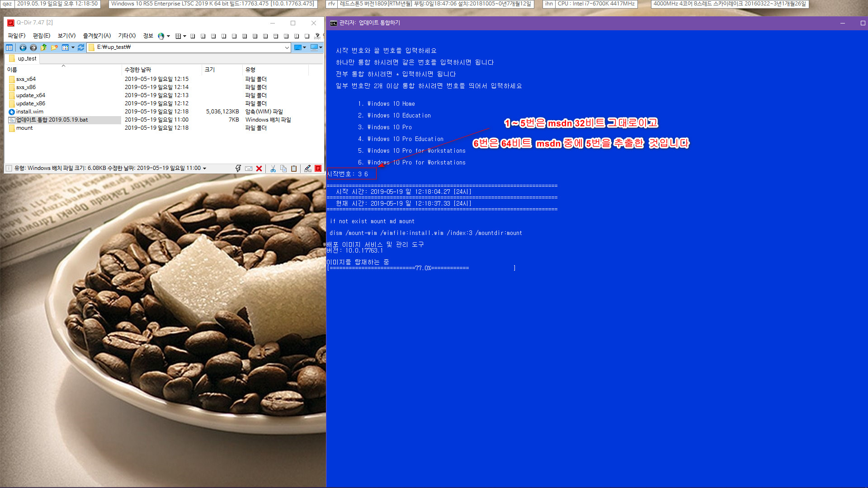The image size is (868, 488).
Task: Click the scissors cut icon
Action: point(273,169)
